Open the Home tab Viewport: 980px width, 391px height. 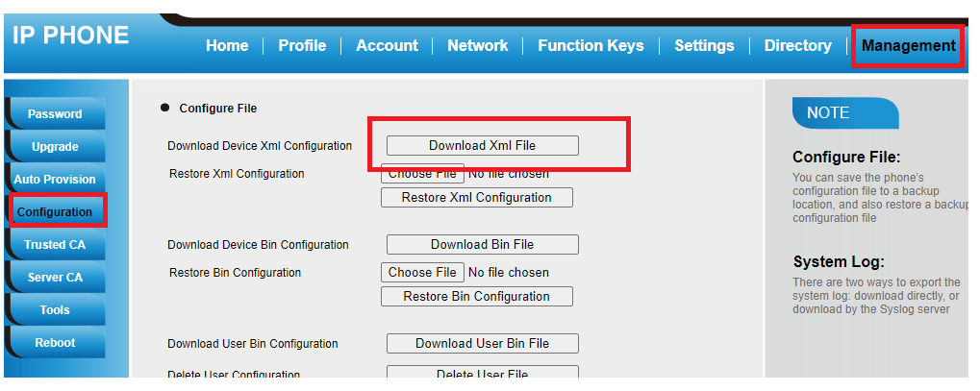[x=227, y=45]
